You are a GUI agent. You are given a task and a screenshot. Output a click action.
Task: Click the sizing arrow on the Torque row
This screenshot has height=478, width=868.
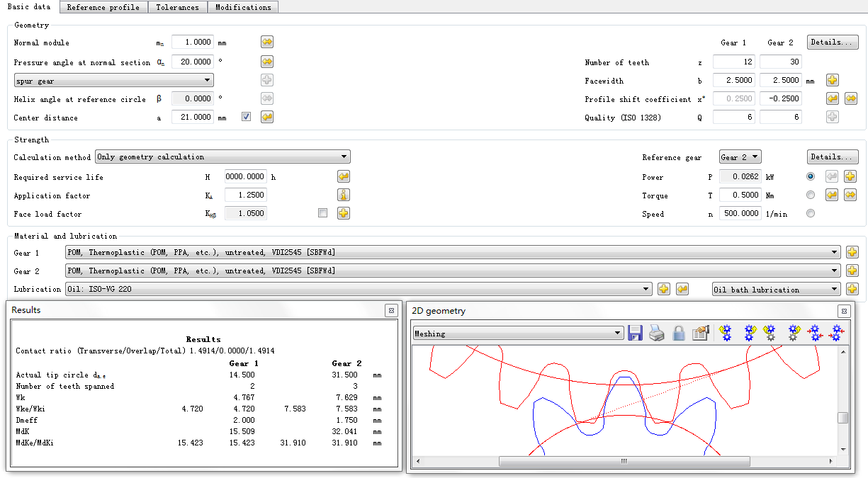[833, 195]
